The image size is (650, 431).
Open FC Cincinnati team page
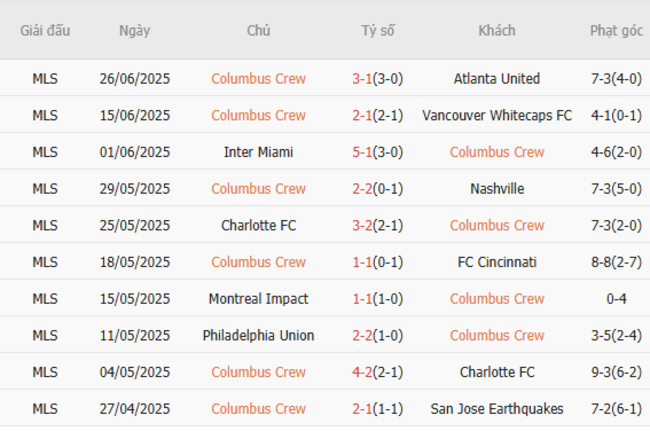497,262
